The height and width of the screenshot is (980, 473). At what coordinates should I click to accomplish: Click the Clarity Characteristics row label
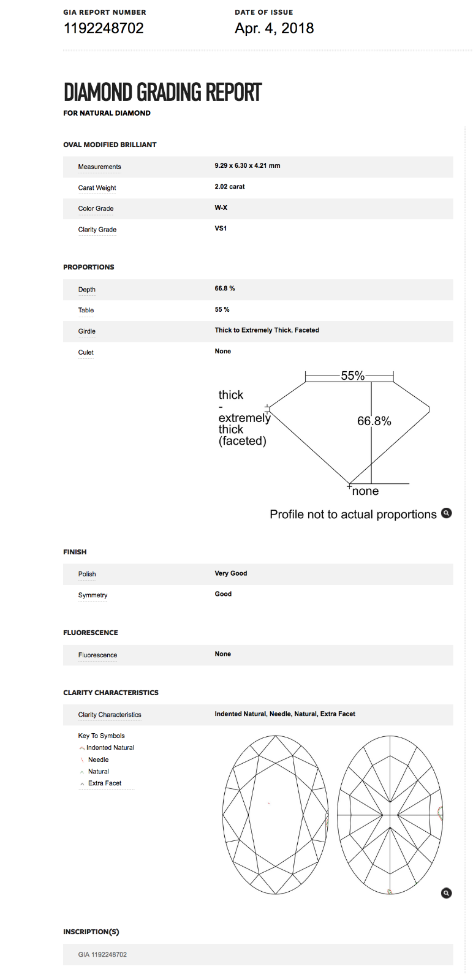pyautogui.click(x=110, y=715)
